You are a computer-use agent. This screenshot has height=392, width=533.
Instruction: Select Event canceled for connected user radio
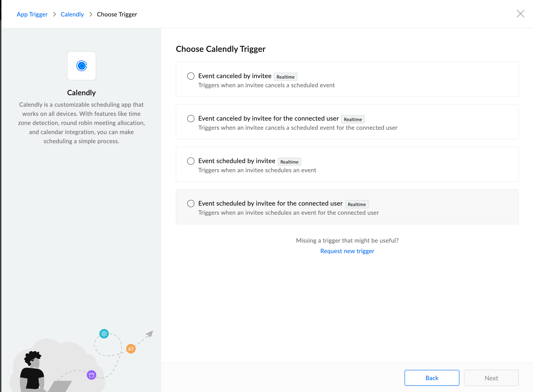click(x=191, y=118)
